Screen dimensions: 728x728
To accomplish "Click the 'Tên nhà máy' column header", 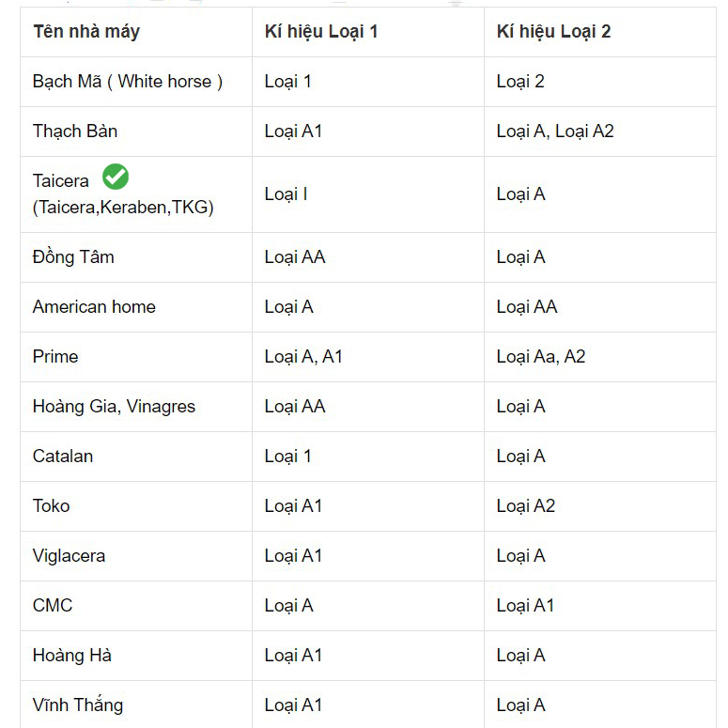I will tap(86, 32).
